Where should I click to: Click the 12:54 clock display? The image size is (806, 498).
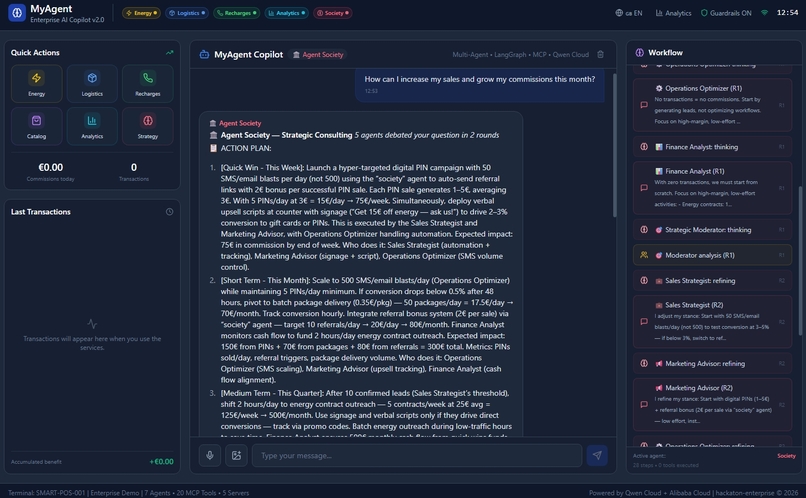point(787,13)
